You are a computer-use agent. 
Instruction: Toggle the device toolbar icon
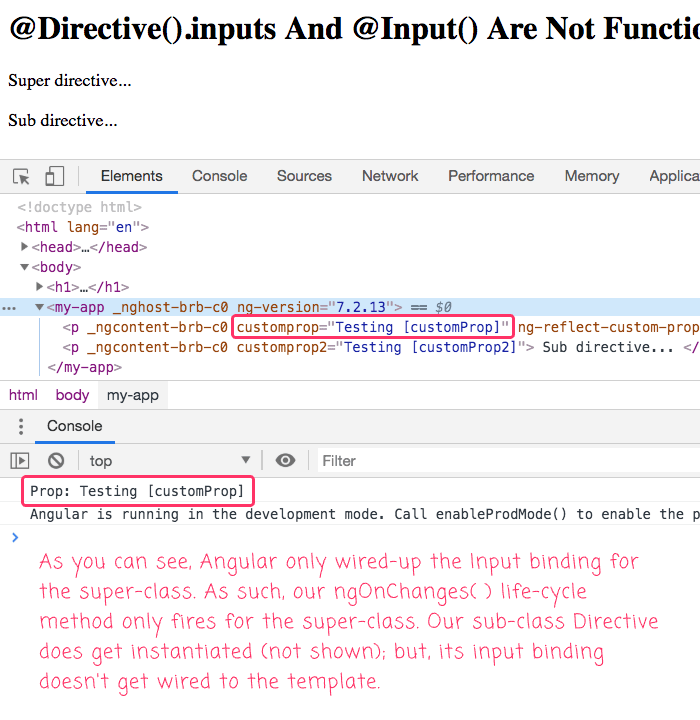(54, 176)
